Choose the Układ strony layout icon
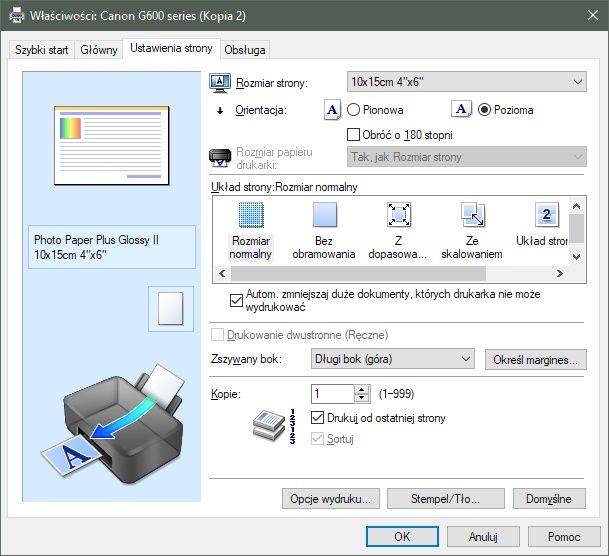609x556 pixels. click(x=546, y=214)
